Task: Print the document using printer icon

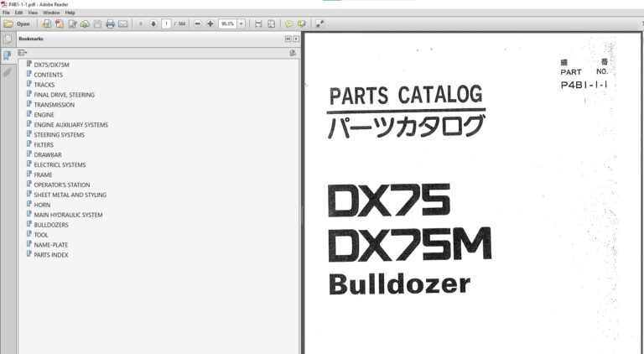Action: [x=110, y=23]
